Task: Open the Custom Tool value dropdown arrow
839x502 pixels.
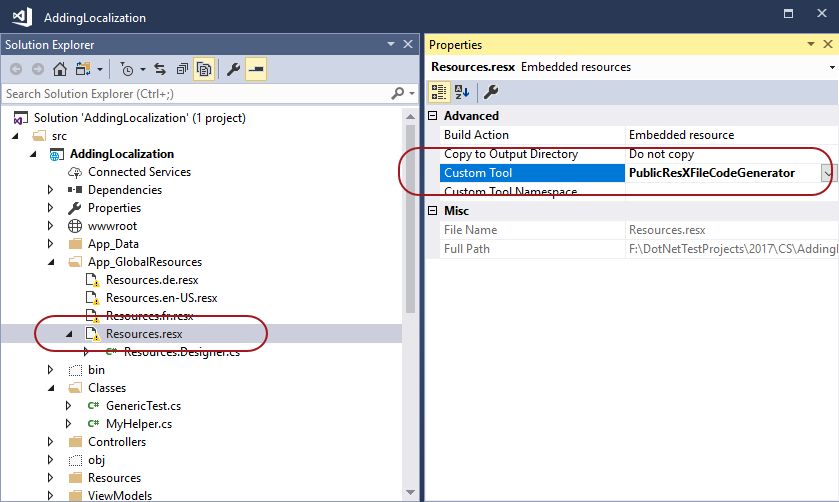Action: [828, 173]
